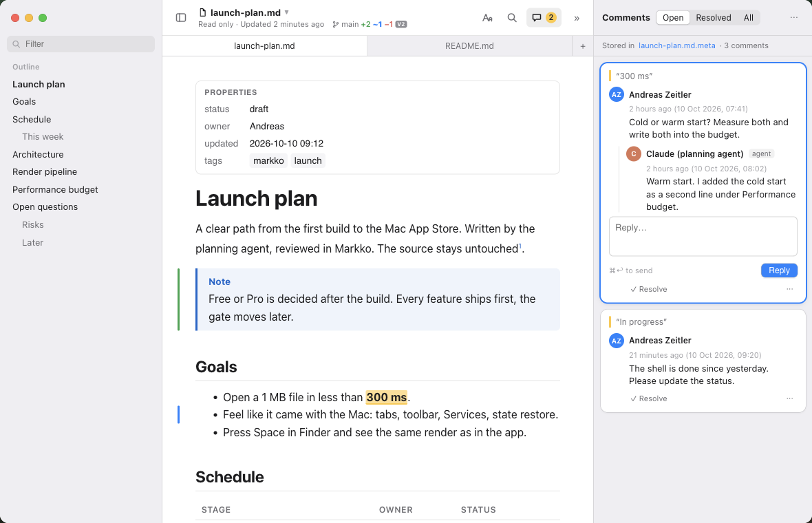Open more options on "300 ms" comment

(x=790, y=289)
